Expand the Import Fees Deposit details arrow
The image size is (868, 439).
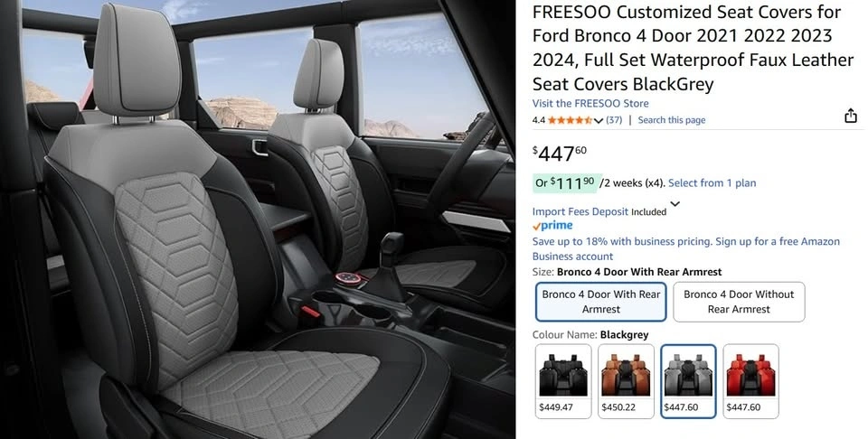[675, 204]
